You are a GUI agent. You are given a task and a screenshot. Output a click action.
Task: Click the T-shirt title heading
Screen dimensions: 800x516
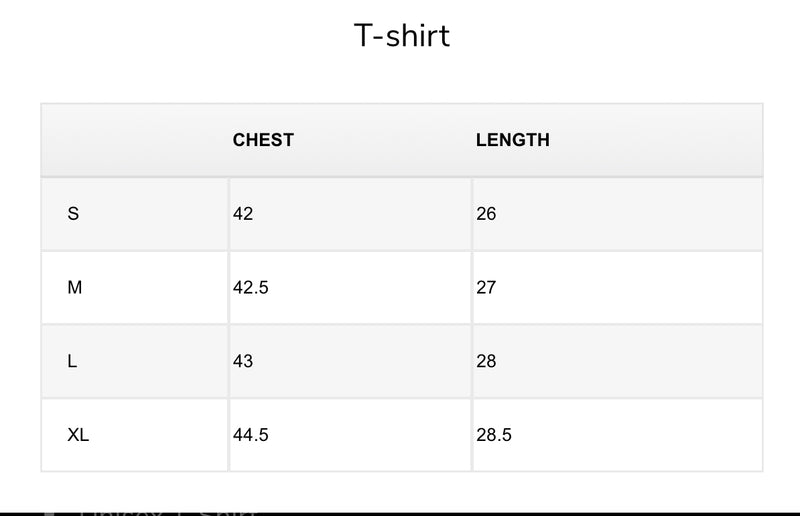402,36
